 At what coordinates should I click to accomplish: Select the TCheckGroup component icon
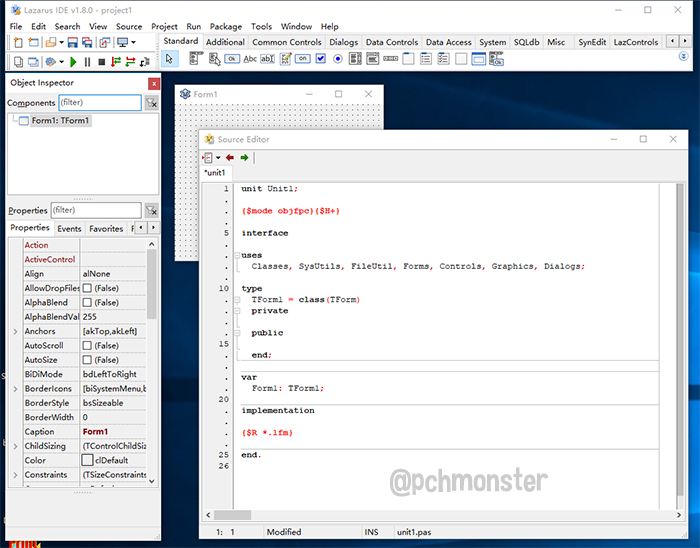point(443,59)
